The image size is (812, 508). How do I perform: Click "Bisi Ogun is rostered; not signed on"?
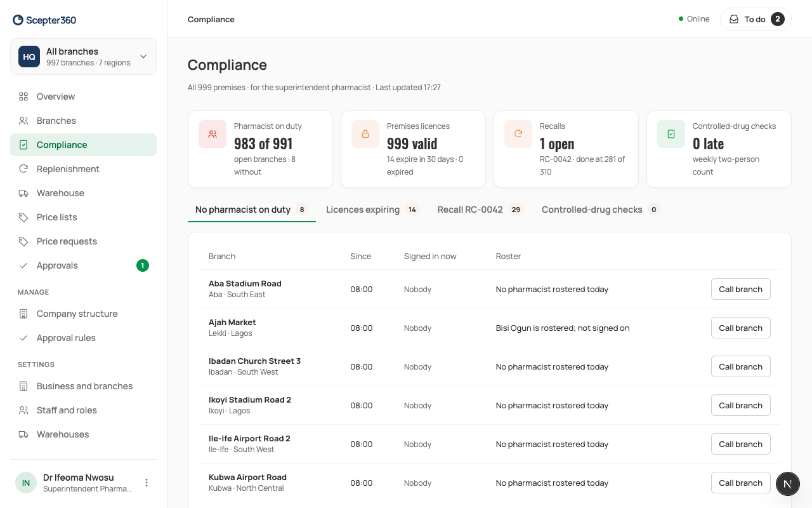coord(563,328)
